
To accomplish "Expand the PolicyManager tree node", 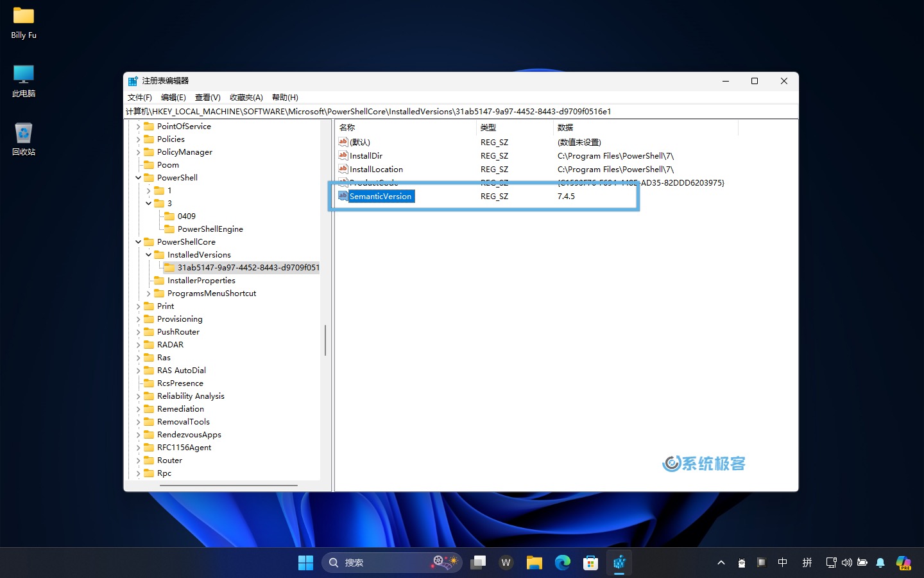I will (x=139, y=152).
